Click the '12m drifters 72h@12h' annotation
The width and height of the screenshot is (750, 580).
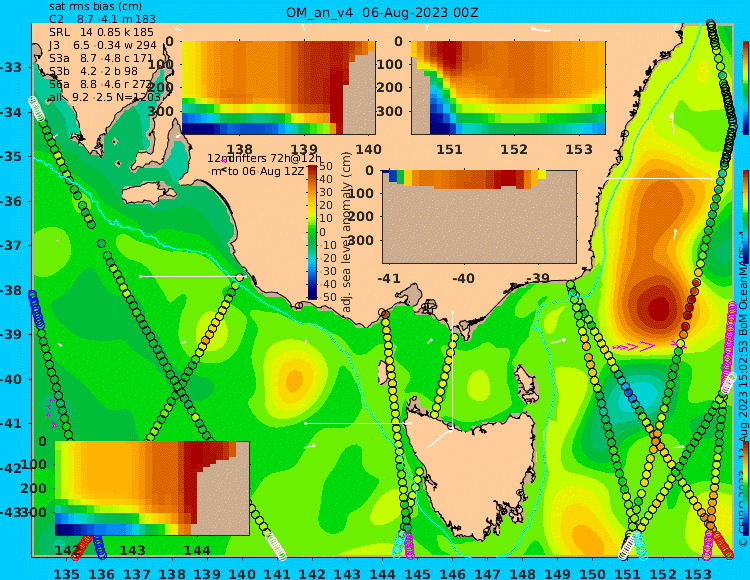coord(265,158)
